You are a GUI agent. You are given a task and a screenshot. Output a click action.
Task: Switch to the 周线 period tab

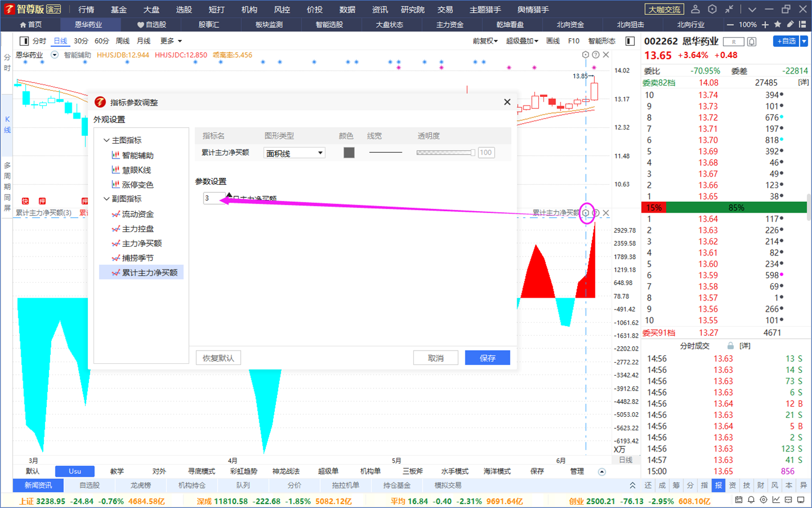click(x=123, y=41)
